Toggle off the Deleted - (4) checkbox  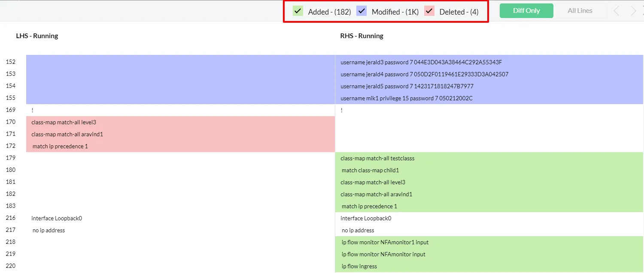coord(429,10)
